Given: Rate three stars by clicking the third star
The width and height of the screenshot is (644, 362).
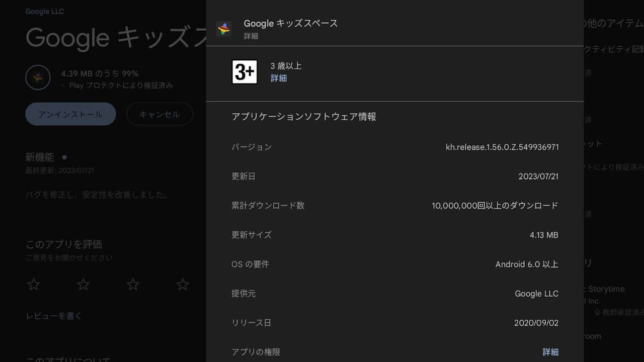Looking at the screenshot, I should [x=132, y=284].
